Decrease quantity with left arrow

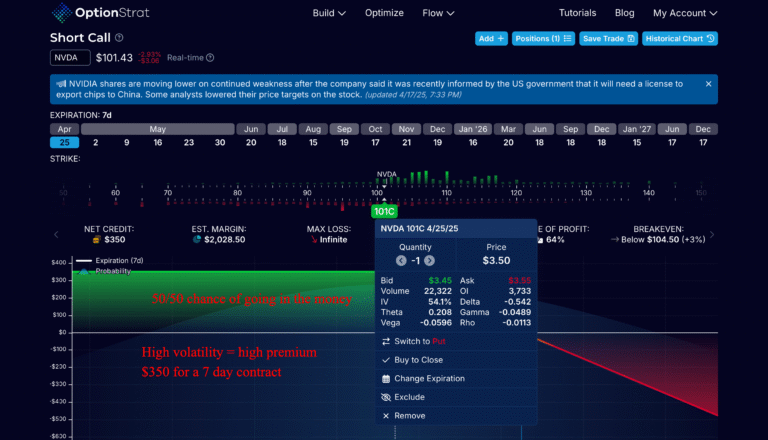point(401,261)
